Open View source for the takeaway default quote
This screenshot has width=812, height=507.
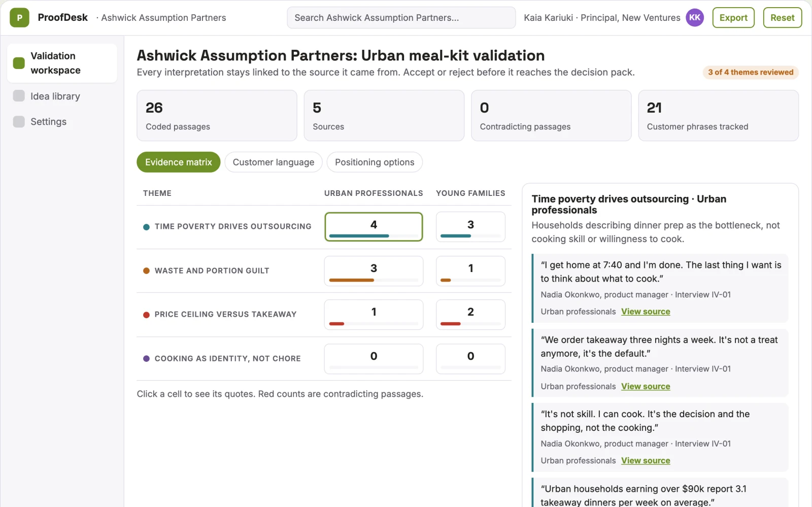[646, 386]
